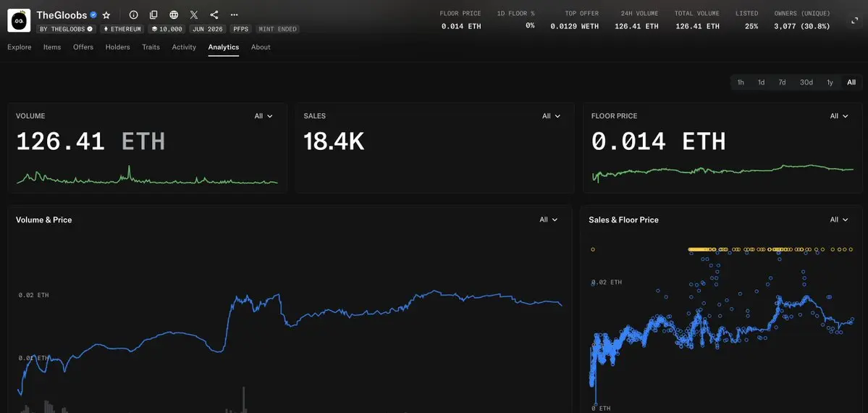Open the Volume & Price chart All dropdown
Viewport: 868px width, 413px height.
[549, 220]
